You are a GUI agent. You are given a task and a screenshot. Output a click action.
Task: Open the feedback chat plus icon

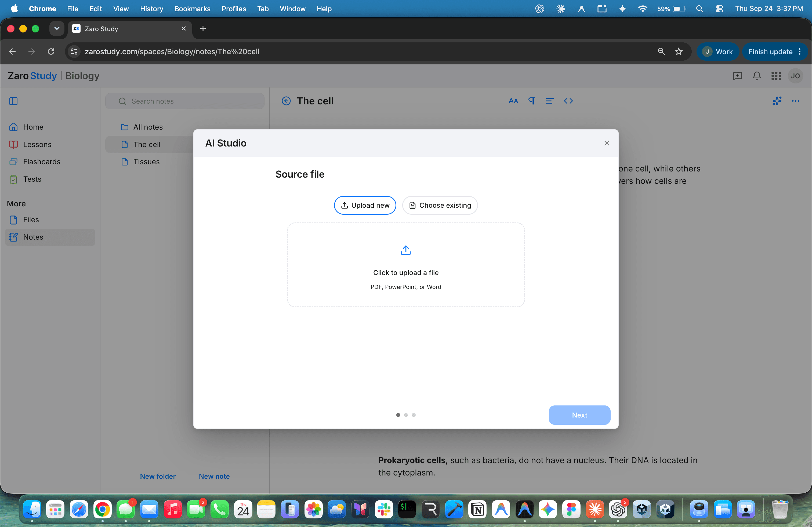(738, 76)
